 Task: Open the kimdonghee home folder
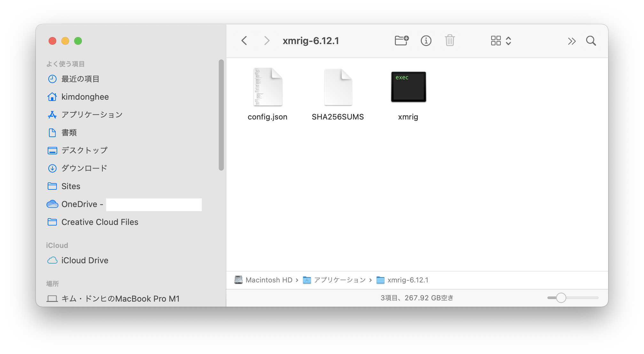pyautogui.click(x=85, y=97)
